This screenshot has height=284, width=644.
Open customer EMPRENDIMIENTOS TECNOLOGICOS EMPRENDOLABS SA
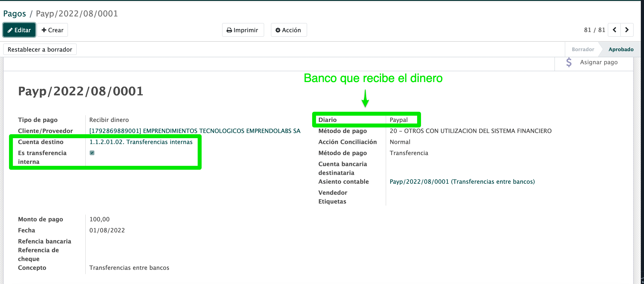pyautogui.click(x=195, y=131)
